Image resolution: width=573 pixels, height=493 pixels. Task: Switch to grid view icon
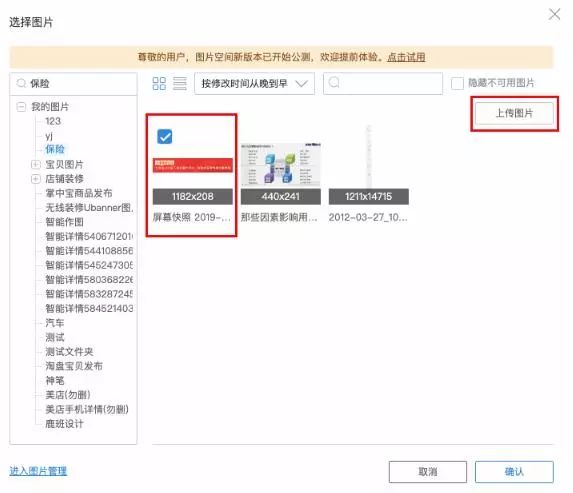tap(159, 83)
